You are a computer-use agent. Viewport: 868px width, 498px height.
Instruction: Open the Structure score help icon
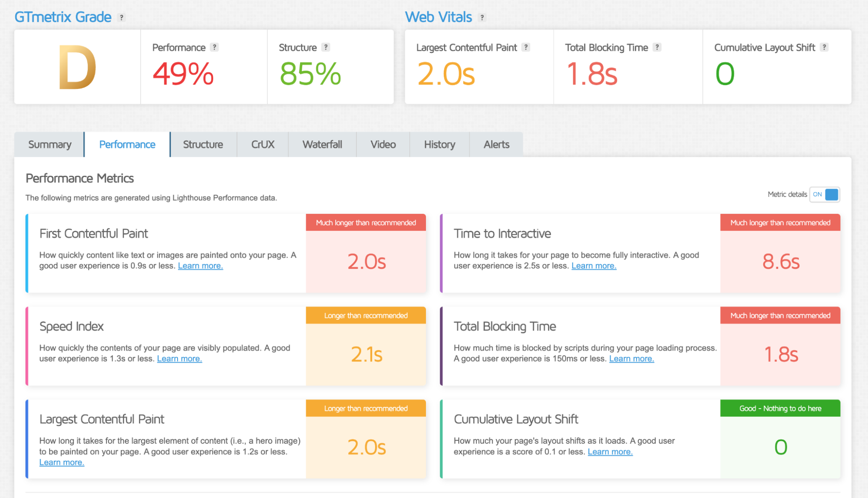click(326, 47)
